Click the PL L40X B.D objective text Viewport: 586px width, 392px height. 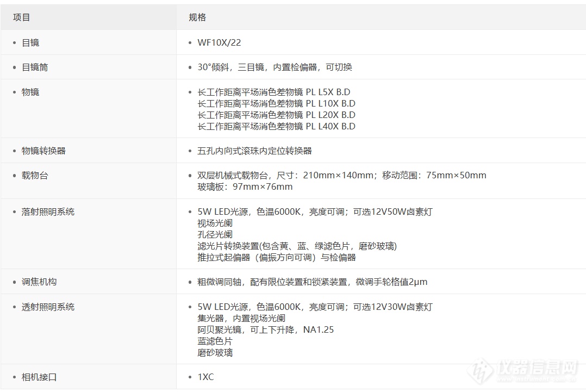[271, 126]
